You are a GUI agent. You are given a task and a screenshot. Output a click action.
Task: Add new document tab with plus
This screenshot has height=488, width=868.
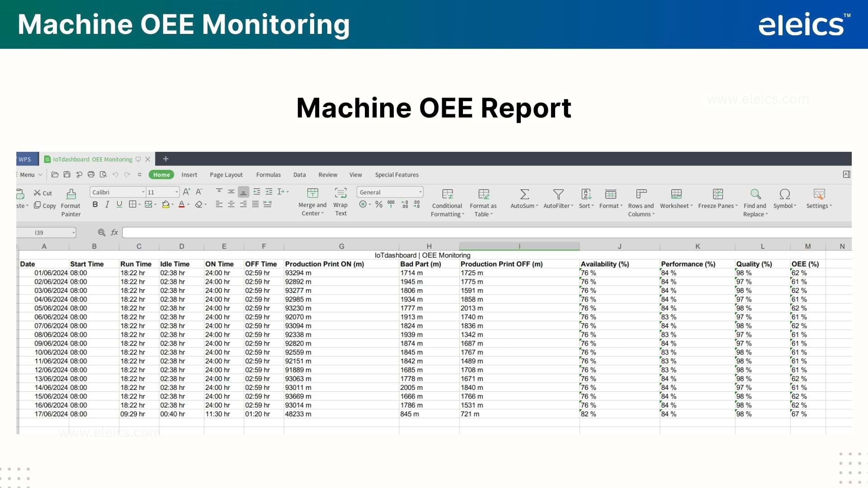coord(165,159)
